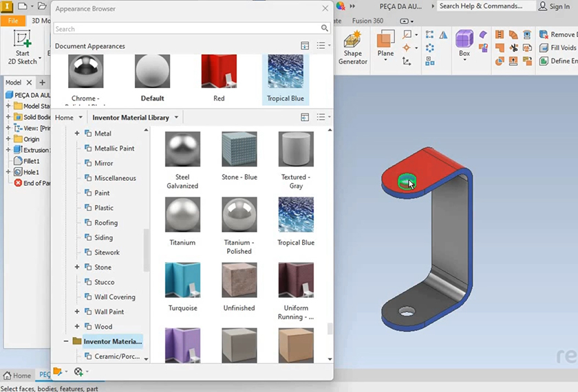This screenshot has height=392, width=578.
Task: Click the Fill Voids tool icon
Action: tap(544, 48)
